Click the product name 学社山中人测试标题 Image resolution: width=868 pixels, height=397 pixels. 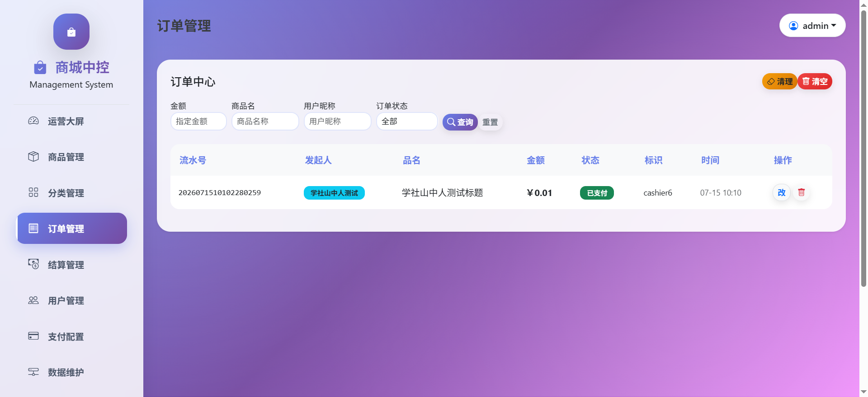442,193
